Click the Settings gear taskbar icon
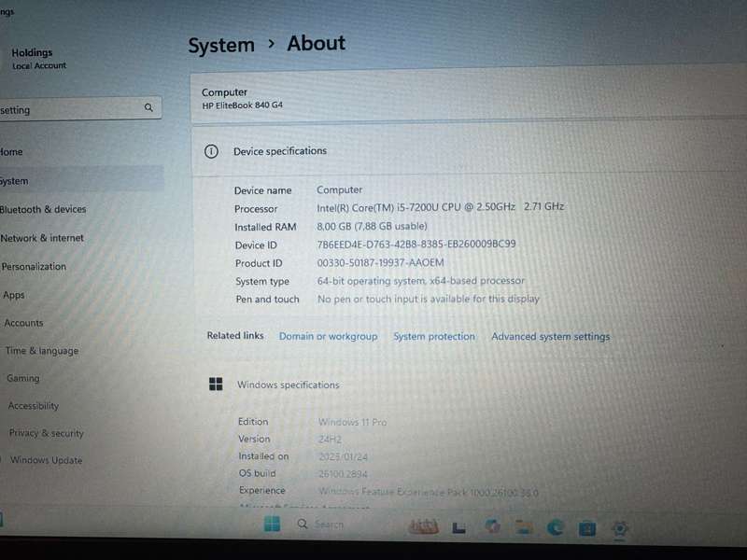 click(x=619, y=528)
